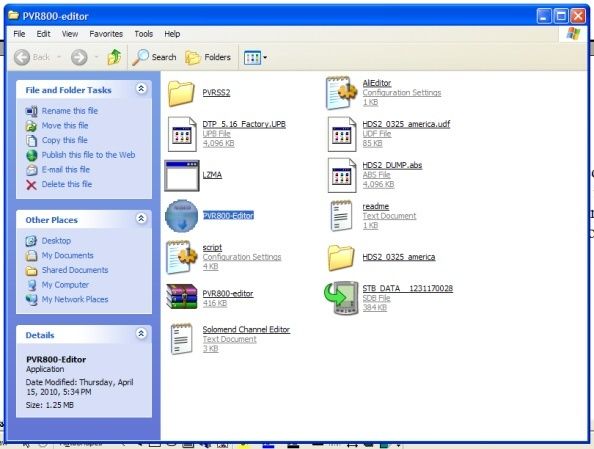This screenshot has height=449, width=594.
Task: Click E-mail this file link
Action: coord(66,169)
